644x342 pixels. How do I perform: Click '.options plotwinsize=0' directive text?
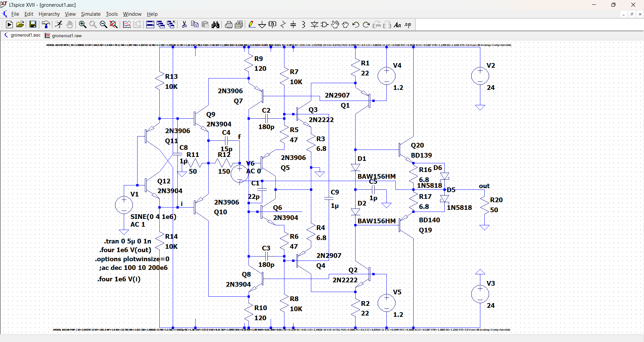(132, 259)
